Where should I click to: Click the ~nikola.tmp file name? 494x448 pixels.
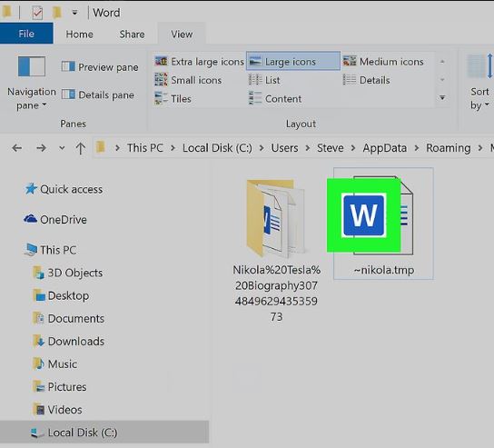coord(384,270)
